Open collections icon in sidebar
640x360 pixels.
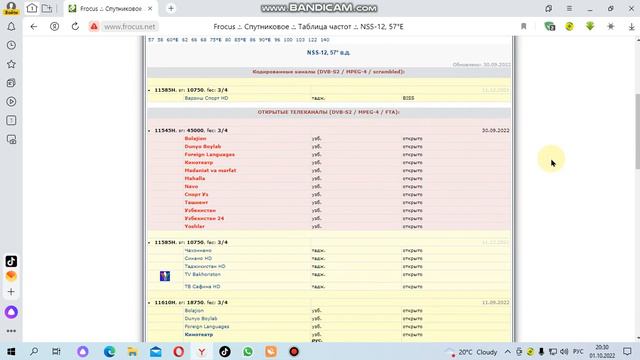11,83
